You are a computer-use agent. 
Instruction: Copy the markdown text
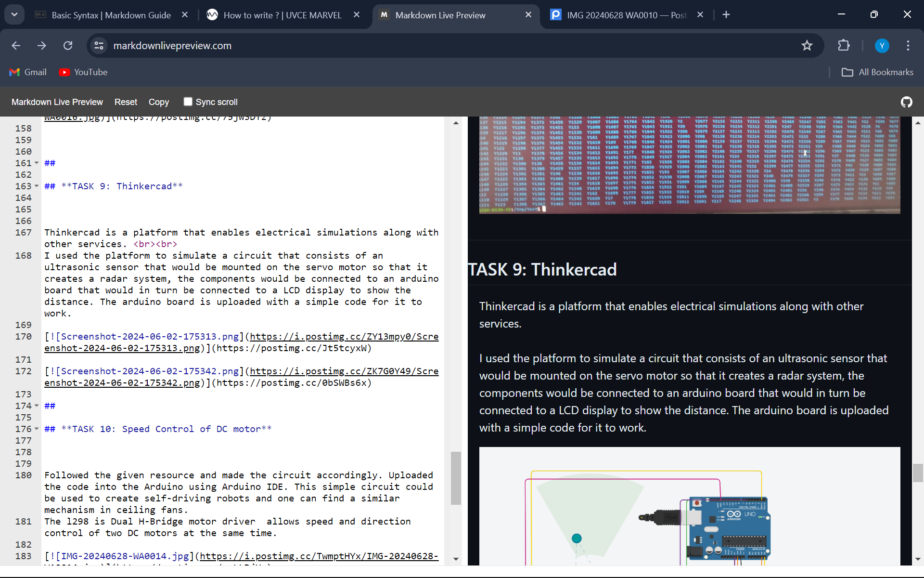pyautogui.click(x=159, y=102)
